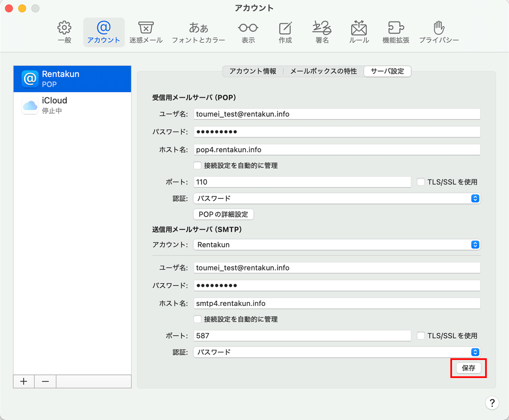Screen dimensions: 509x420
Task: Toggle auto-manage connection for POP server
Action: [197, 165]
